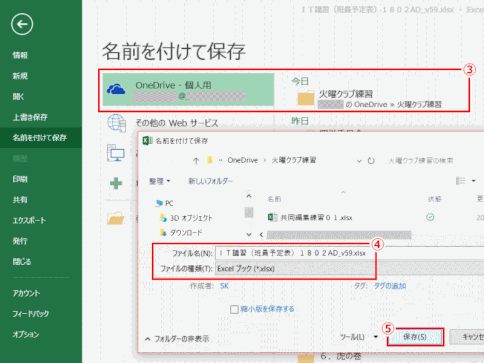Click the 保存(S) button
The height and width of the screenshot is (363, 484).
coord(415,337)
